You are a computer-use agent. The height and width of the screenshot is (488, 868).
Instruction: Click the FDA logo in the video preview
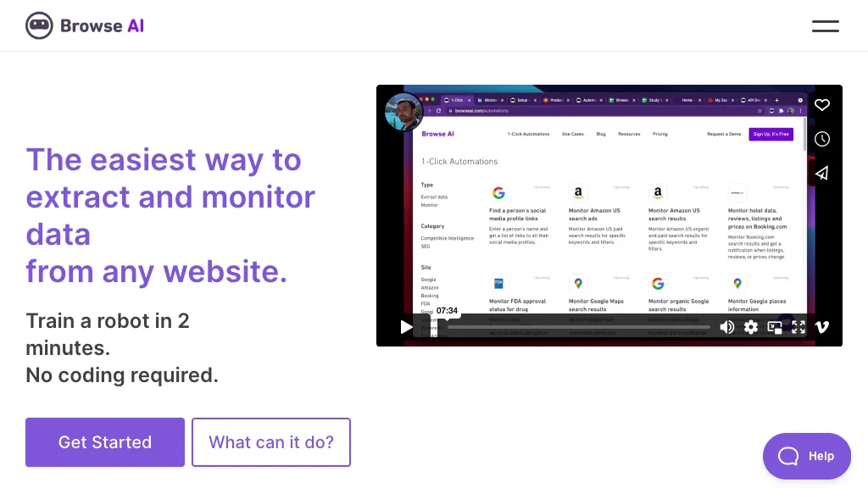pos(498,284)
